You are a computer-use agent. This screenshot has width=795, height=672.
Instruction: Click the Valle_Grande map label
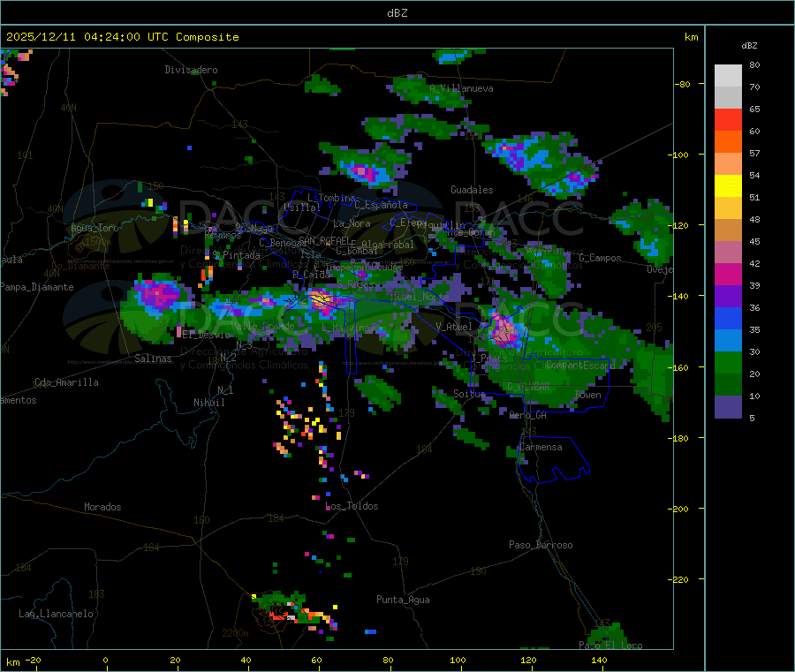point(262,326)
